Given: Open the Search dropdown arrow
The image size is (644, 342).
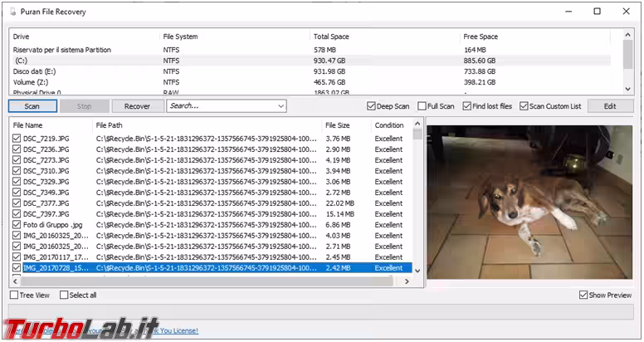Looking at the screenshot, I should pyautogui.click(x=281, y=106).
